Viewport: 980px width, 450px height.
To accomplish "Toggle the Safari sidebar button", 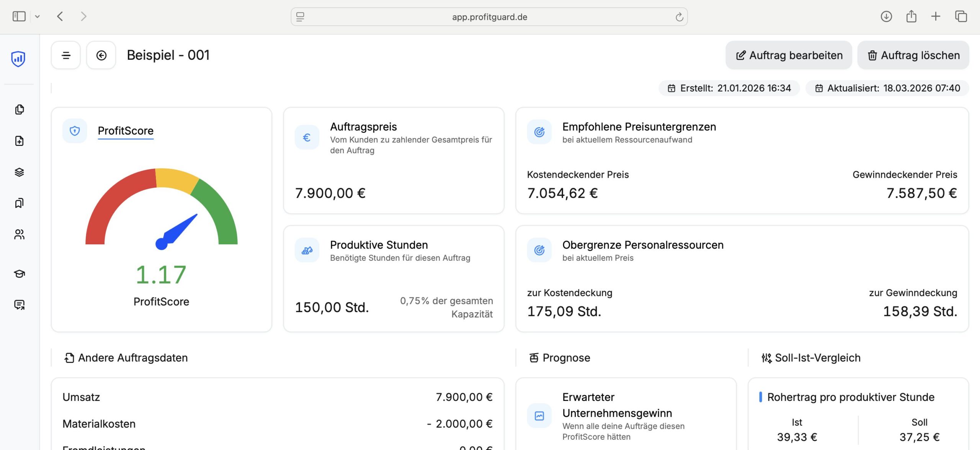I will click(x=19, y=16).
